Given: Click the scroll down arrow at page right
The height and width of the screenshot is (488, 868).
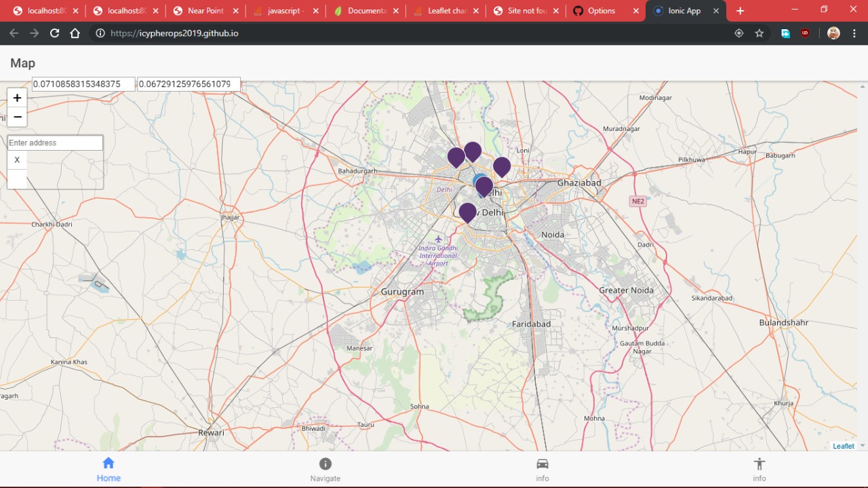Looking at the screenshot, I should (863, 446).
